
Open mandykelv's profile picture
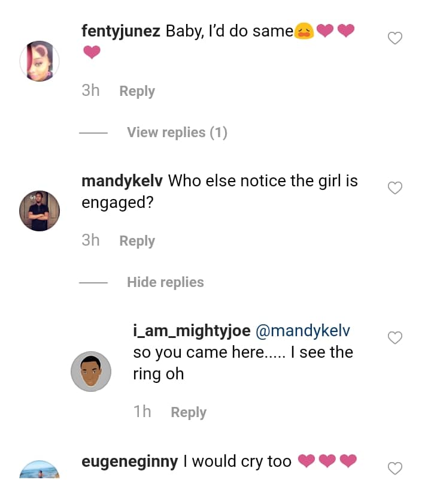tap(40, 211)
